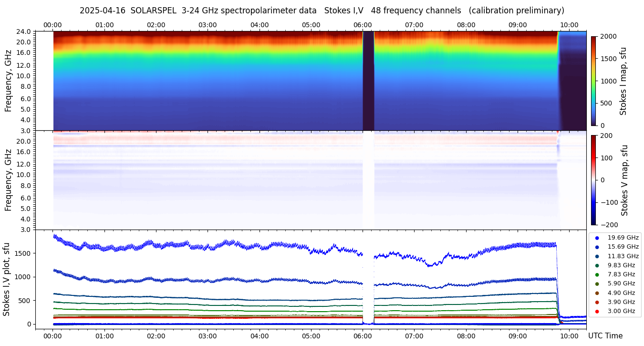The width and height of the screenshot is (644, 346).
Task: Click the 9.83 GHz legend marker
Action: (x=597, y=265)
